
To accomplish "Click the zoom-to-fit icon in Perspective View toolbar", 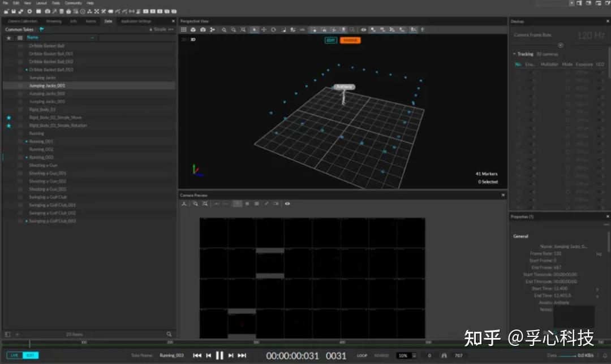I will tap(243, 29).
